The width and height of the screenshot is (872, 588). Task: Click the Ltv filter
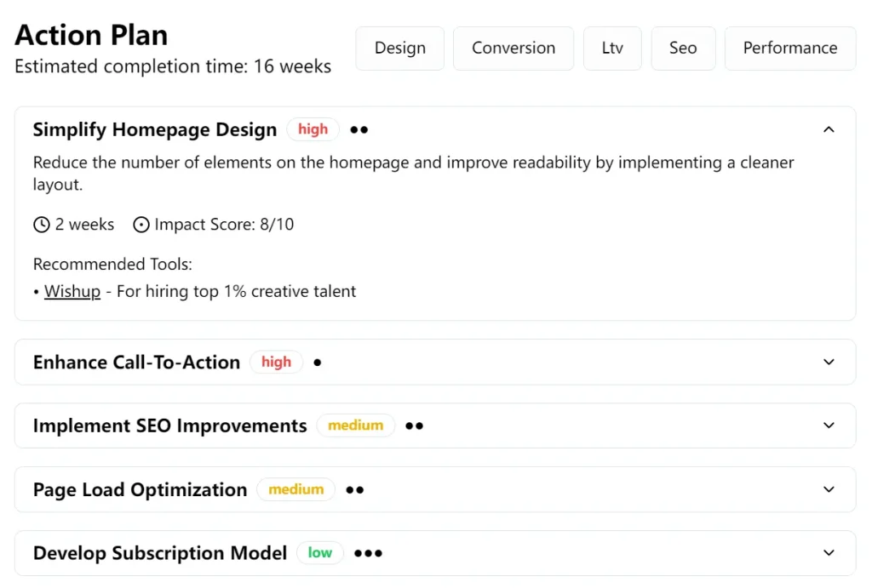[612, 49]
